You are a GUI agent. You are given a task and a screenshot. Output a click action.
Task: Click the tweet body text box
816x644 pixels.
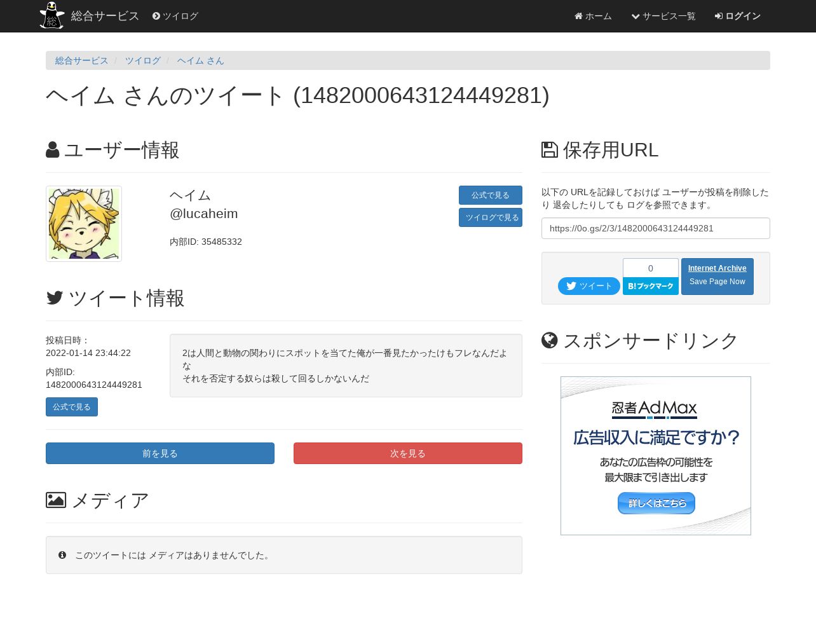346,366
